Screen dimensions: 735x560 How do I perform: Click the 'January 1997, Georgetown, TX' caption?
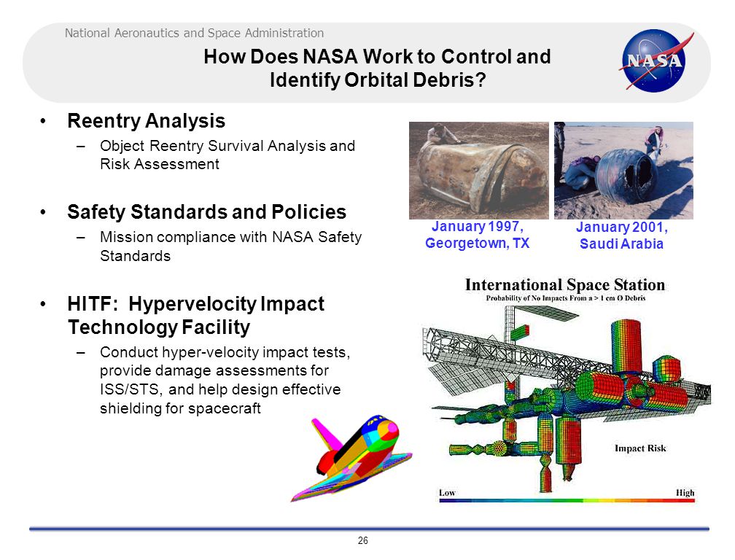coord(477,235)
